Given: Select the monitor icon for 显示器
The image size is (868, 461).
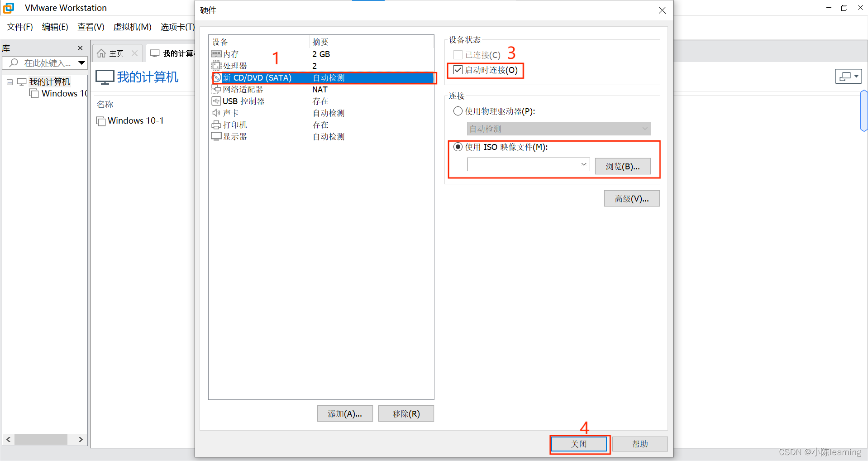Looking at the screenshot, I should pyautogui.click(x=216, y=136).
